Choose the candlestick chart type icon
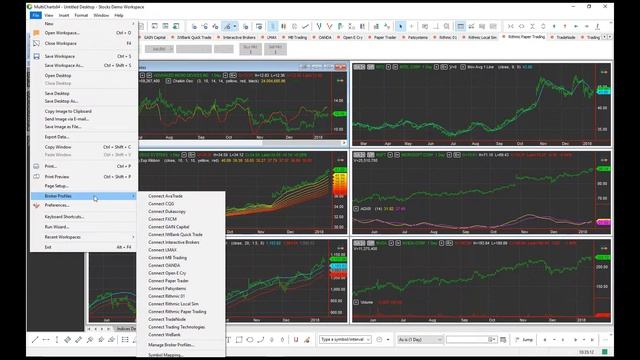 (284, 26)
